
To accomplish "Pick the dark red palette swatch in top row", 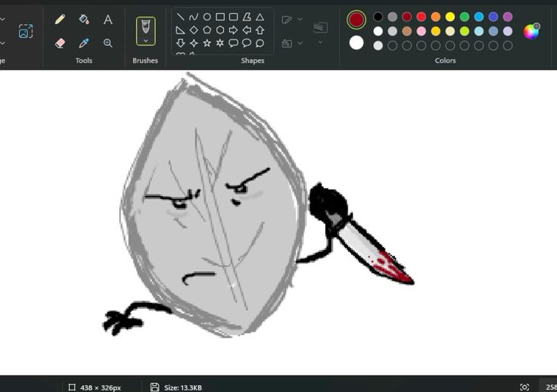I will 406,17.
